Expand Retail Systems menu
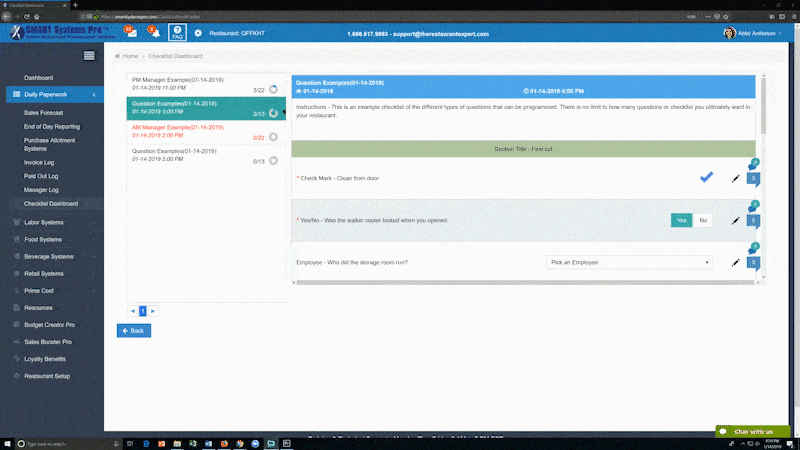The width and height of the screenshot is (800, 450). point(55,273)
